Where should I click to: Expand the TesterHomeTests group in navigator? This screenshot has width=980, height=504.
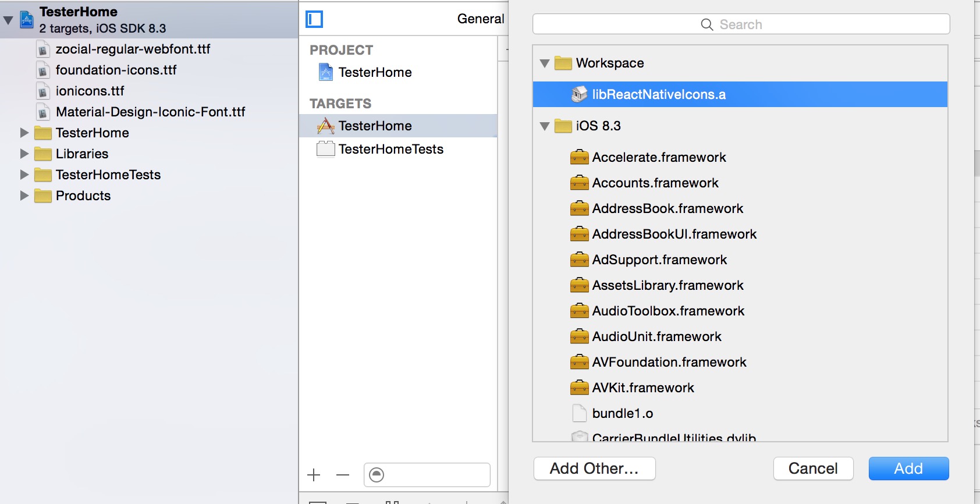(x=24, y=175)
